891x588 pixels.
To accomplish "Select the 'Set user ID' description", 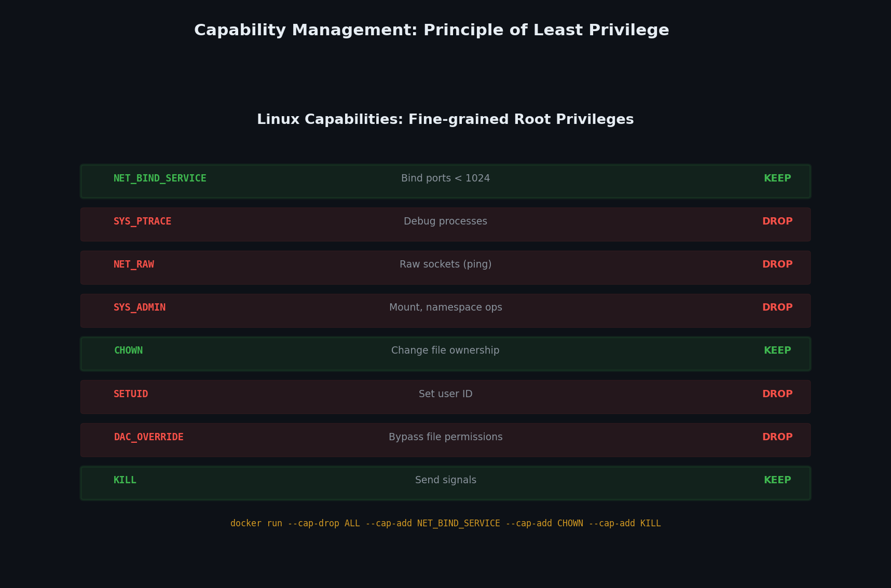I will point(445,394).
